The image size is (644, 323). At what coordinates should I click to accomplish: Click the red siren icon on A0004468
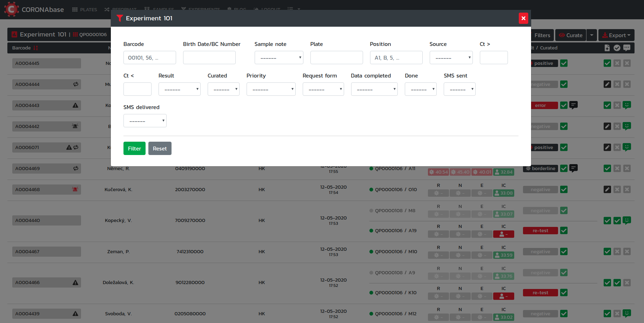(75, 189)
